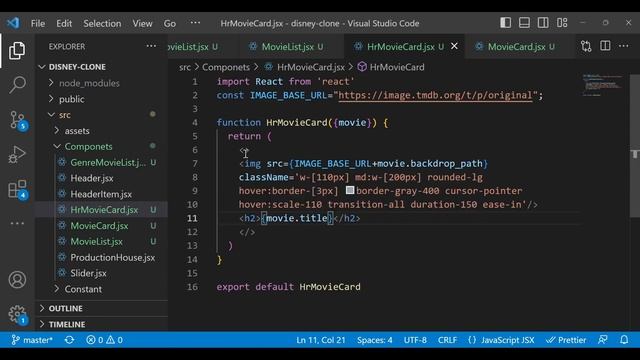Synchronize changes icon in status bar

[69, 340]
